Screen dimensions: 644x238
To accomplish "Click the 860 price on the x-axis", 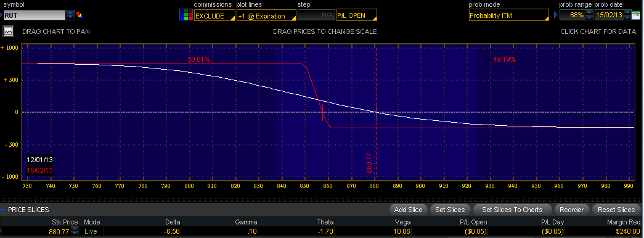I will [x=328, y=186].
